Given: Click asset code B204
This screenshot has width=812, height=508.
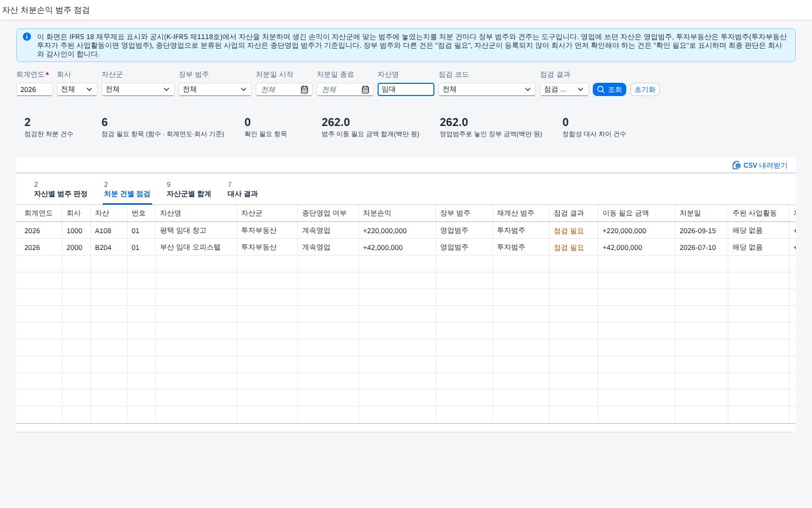Looking at the screenshot, I should pyautogui.click(x=103, y=247).
